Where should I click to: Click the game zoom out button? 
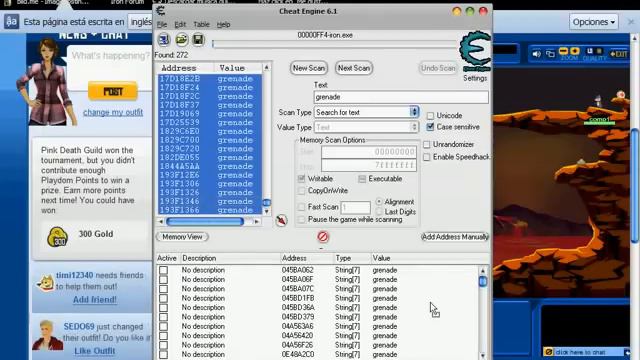pos(563,51)
